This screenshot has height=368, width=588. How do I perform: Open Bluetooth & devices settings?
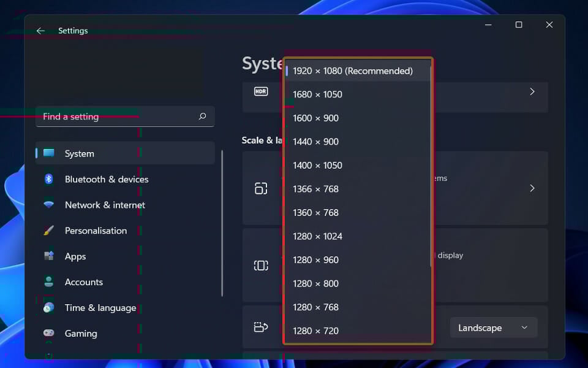click(x=125, y=179)
